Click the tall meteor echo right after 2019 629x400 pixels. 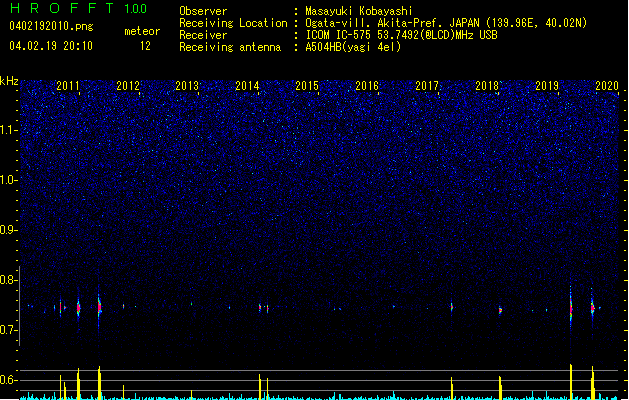click(x=571, y=308)
